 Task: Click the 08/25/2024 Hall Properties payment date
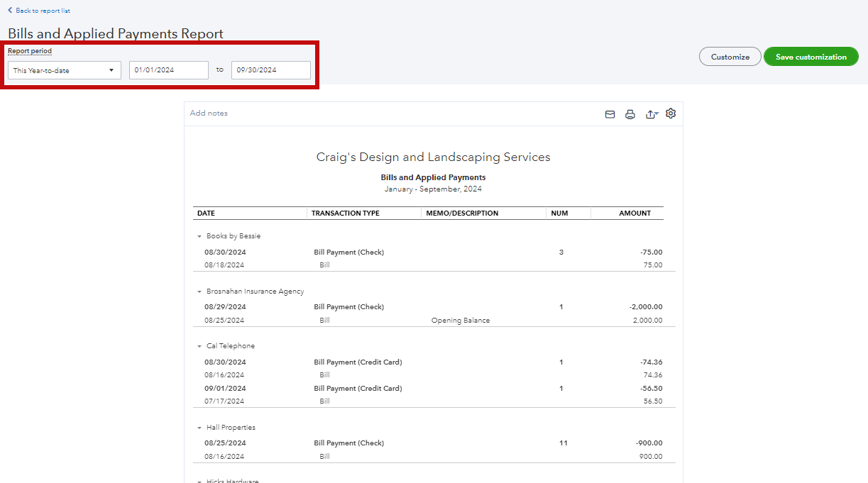click(225, 443)
